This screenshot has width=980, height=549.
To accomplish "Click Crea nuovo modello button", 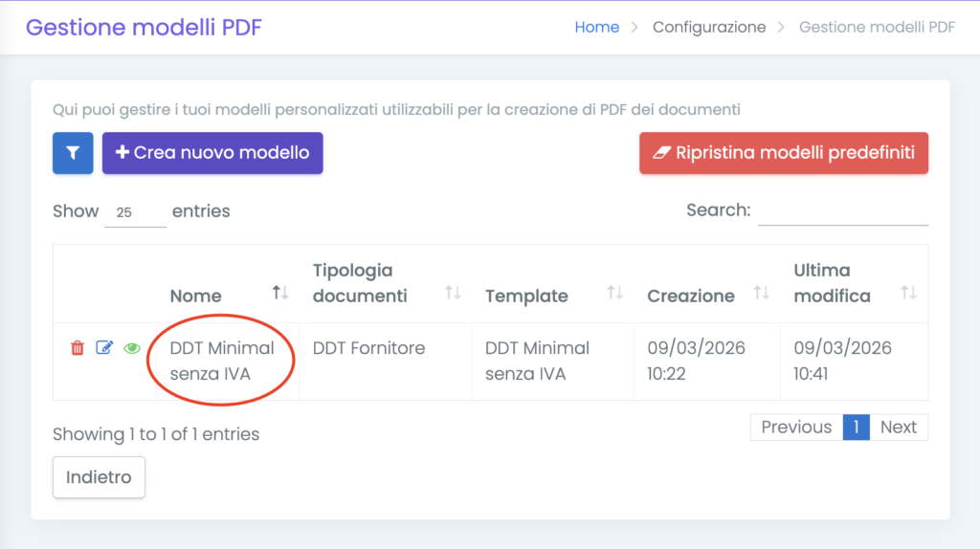I will (212, 153).
